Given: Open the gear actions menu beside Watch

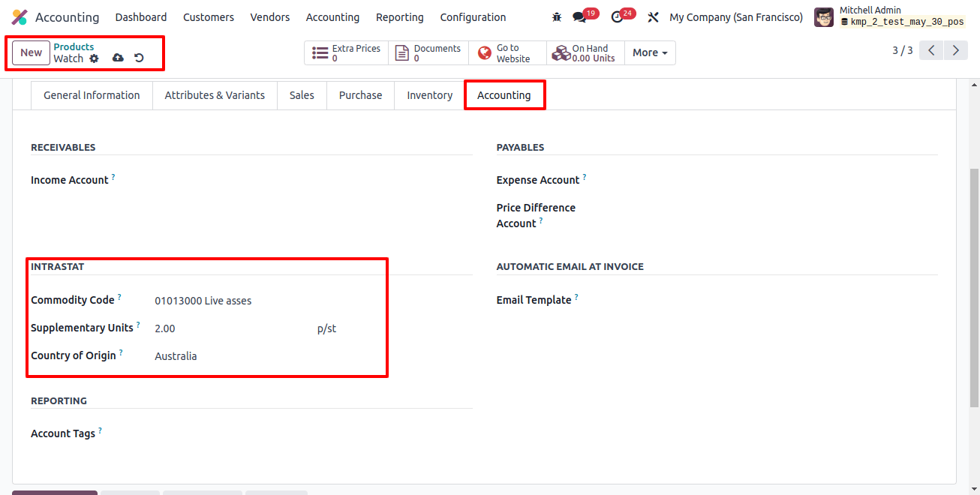Looking at the screenshot, I should point(94,58).
